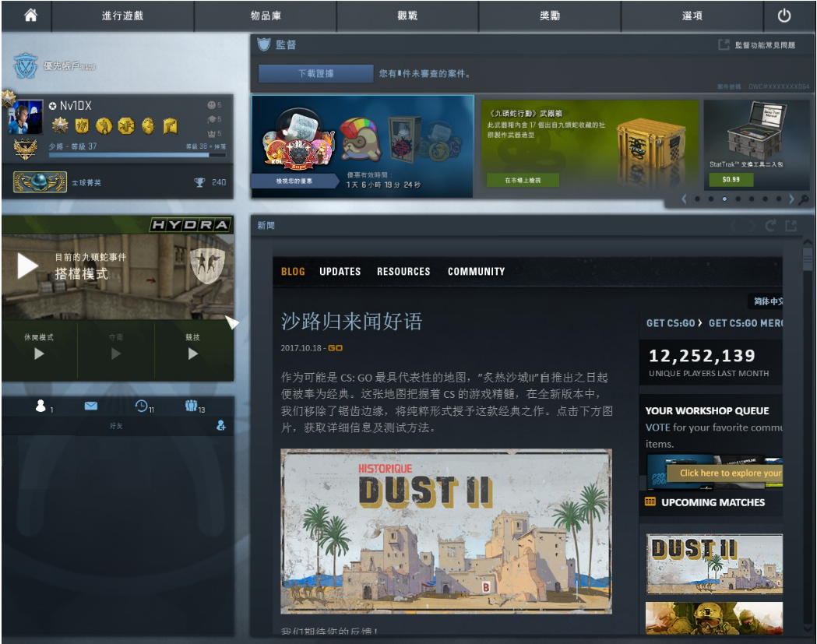This screenshot has height=644, width=817.
Task: Click the add friend icon
Action: (x=221, y=425)
